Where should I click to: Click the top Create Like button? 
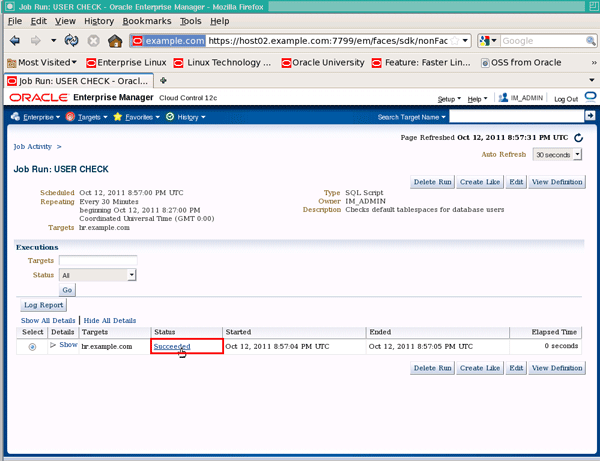pyautogui.click(x=480, y=182)
